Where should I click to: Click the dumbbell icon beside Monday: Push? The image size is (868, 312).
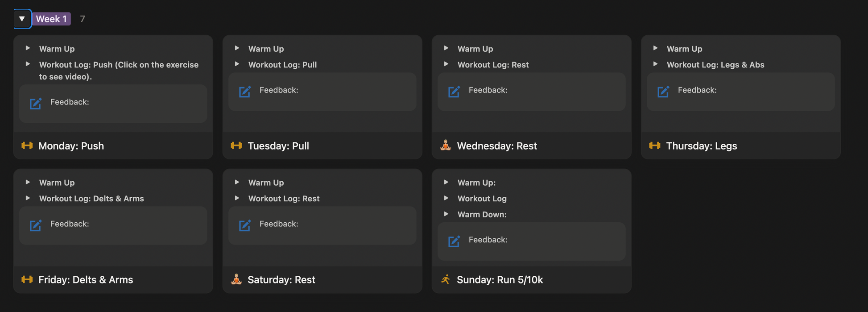[27, 146]
